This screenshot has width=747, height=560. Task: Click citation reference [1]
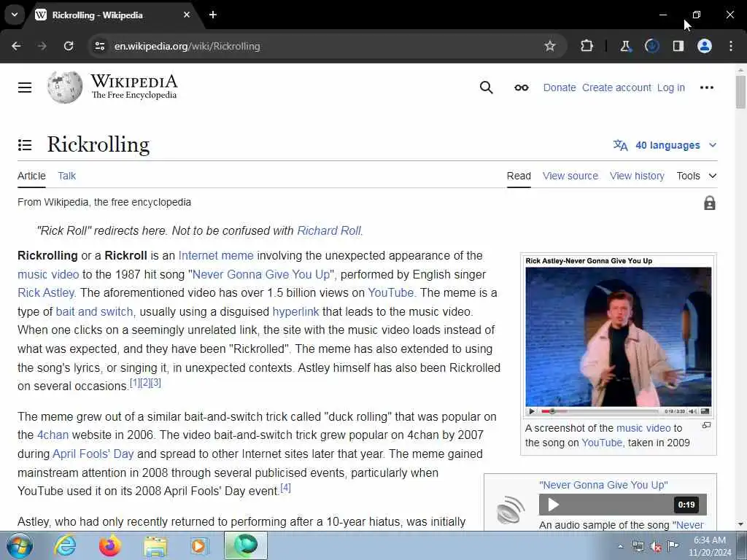(135, 382)
